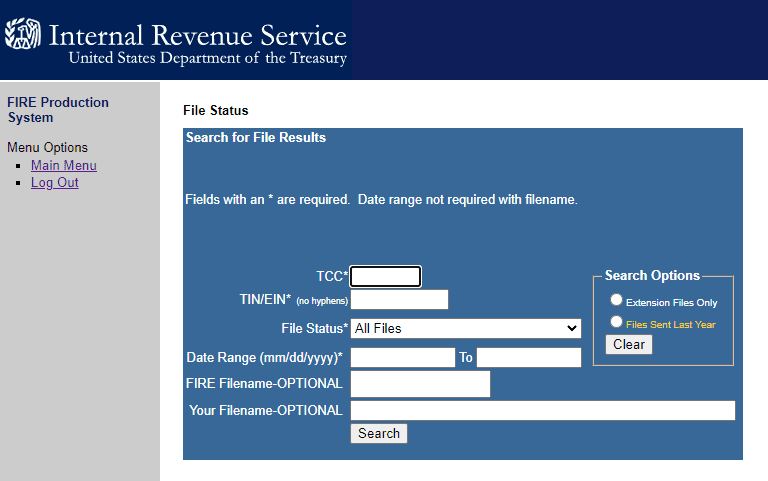The height and width of the screenshot is (481, 768).
Task: Select the Date Range start date field
Action: click(402, 358)
